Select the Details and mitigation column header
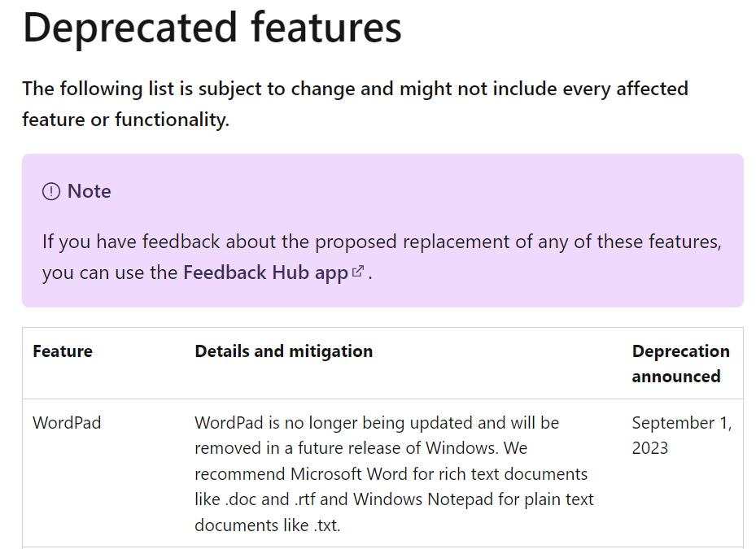 coord(283,351)
